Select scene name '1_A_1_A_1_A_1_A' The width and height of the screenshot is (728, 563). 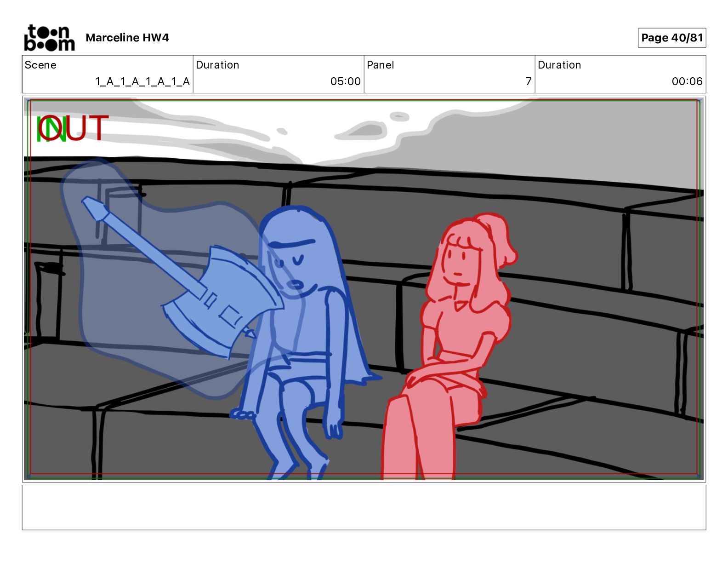tap(142, 81)
